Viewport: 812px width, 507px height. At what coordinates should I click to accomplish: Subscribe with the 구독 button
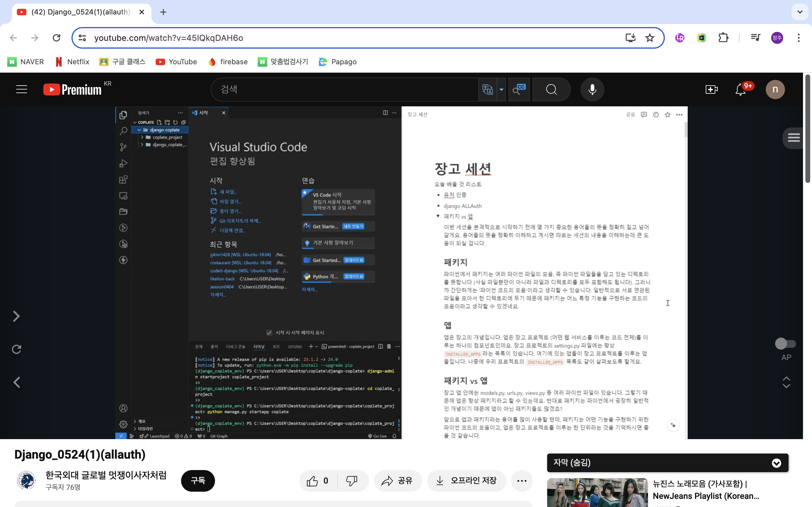(198, 481)
